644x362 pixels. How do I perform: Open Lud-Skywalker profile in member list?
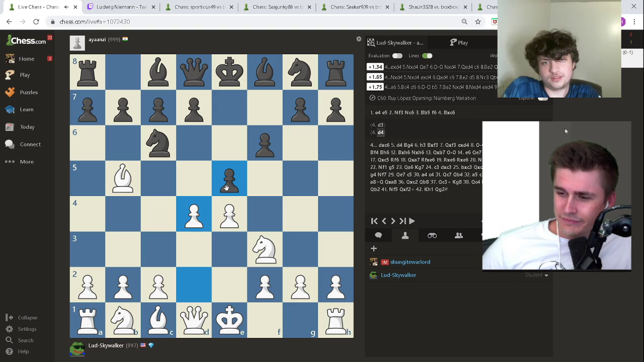pos(398,275)
